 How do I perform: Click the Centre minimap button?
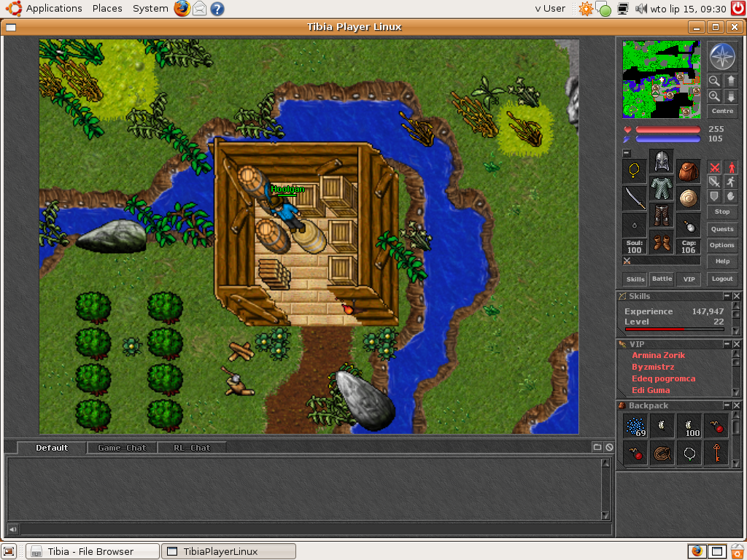[x=722, y=112]
